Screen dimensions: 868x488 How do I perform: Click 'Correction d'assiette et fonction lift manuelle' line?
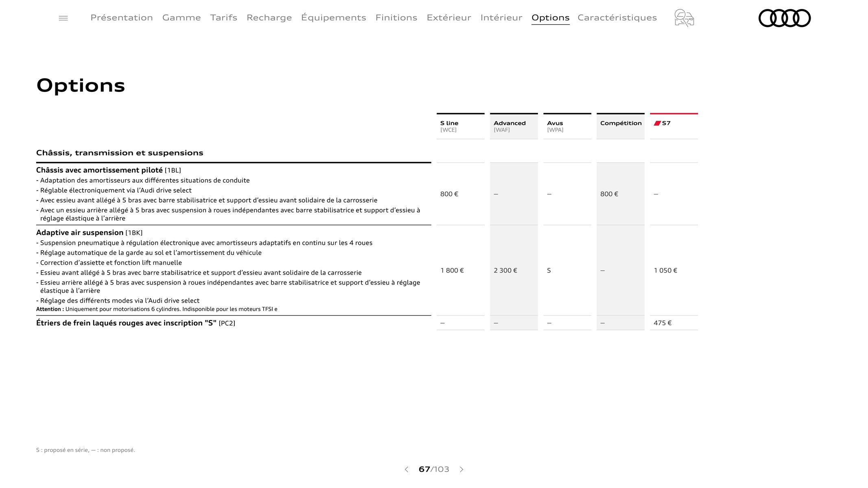click(x=109, y=263)
